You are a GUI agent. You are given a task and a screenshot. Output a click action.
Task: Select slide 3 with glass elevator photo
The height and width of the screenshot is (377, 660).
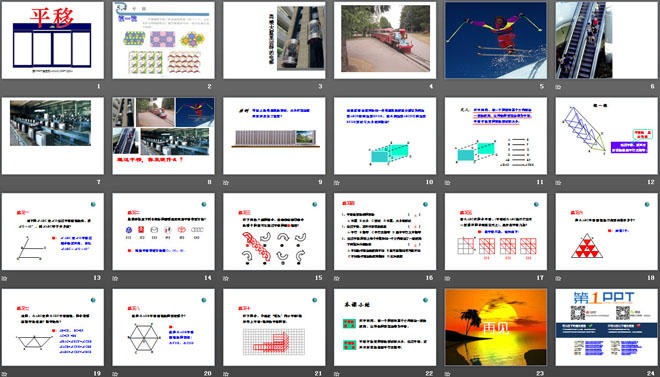pyautogui.click(x=274, y=40)
